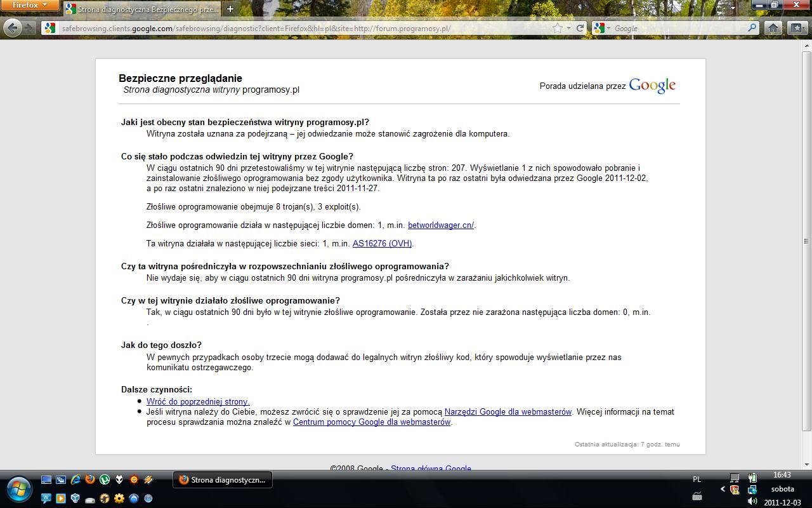Open the list all tabs arrow
The image size is (812, 508).
733,8
